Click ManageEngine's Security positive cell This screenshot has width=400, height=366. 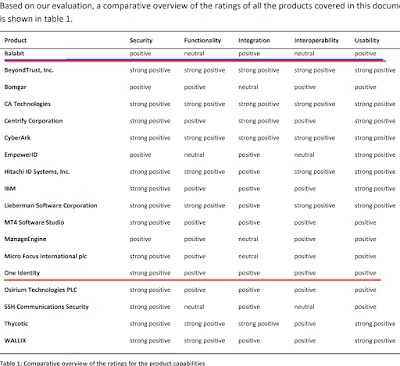point(140,239)
